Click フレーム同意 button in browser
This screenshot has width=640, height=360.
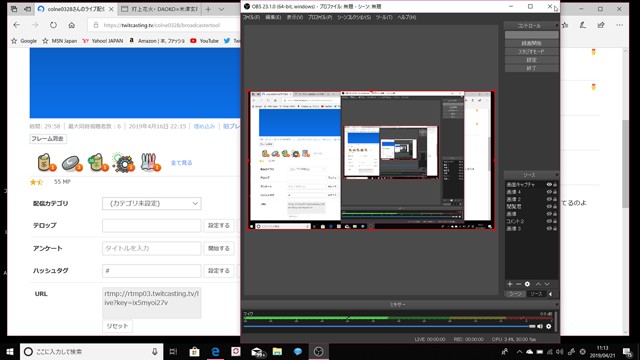[x=48, y=139]
